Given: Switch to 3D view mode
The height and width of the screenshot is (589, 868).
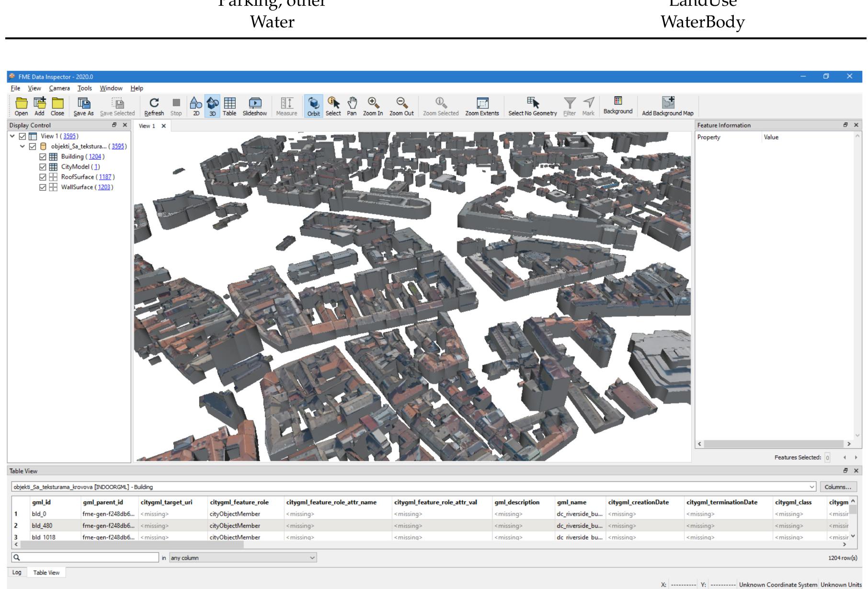Looking at the screenshot, I should pos(212,106).
